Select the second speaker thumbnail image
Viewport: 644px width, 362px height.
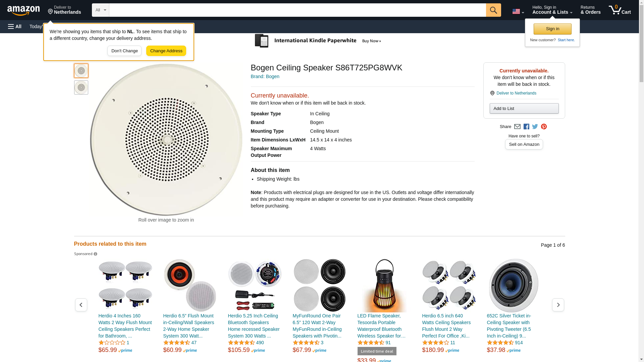[x=81, y=87]
